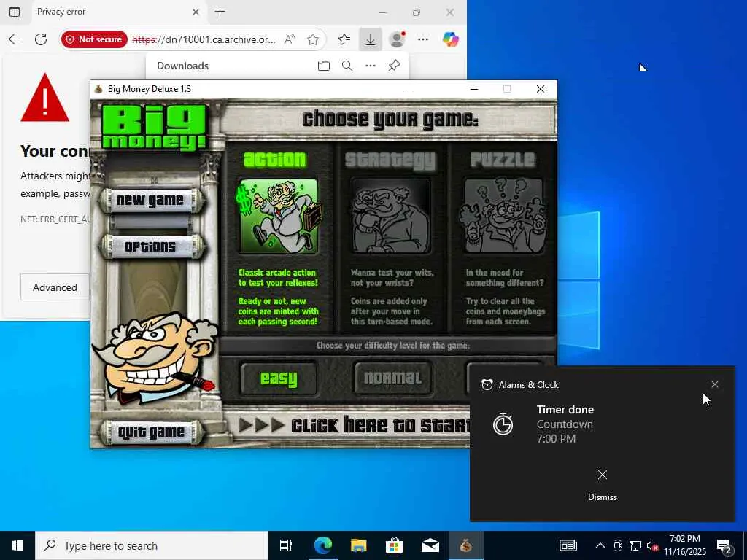
Task: Open Microsoft Store from the taskbar
Action: click(x=394, y=545)
